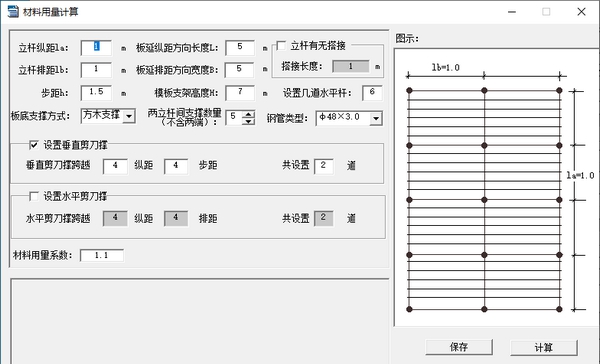Click the 两立杆间支撑数量 value field
This screenshot has width=600, height=364.
[x=234, y=118]
